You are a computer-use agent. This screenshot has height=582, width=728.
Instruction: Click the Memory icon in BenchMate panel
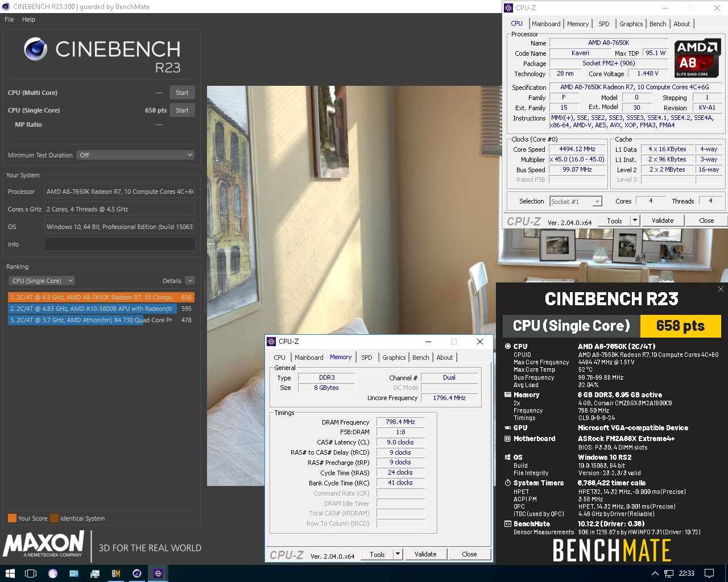click(508, 394)
